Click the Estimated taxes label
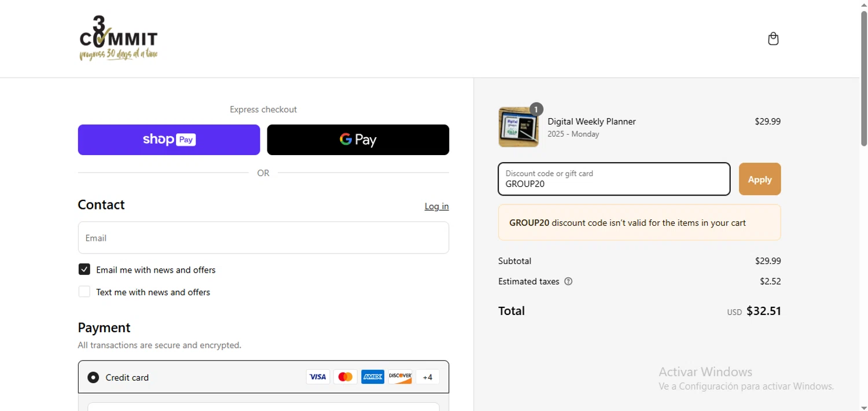 [528, 281]
